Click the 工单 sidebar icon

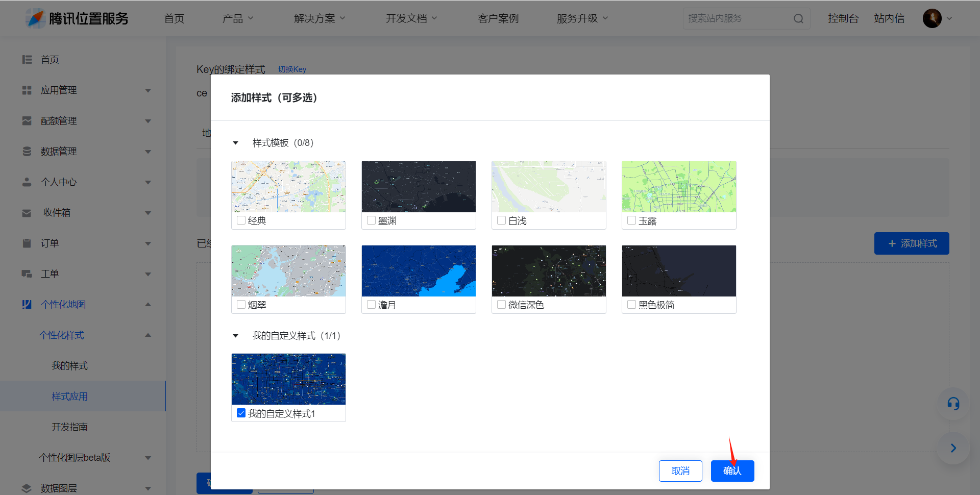(27, 274)
